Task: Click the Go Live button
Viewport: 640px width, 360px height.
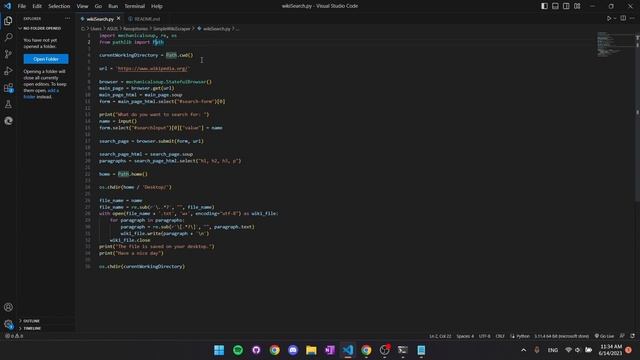Action: point(604,336)
